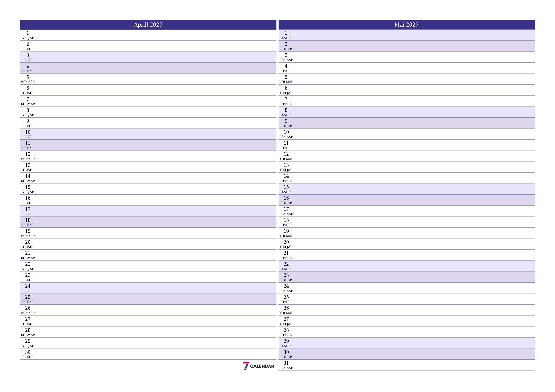Click April 1 NELJAP row
This screenshot has width=555, height=392.
[x=148, y=35]
